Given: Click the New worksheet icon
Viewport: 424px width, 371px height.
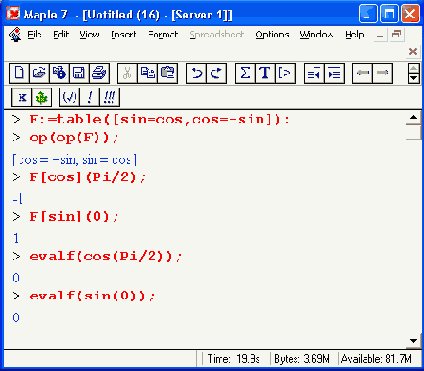Looking at the screenshot, I should (x=19, y=73).
